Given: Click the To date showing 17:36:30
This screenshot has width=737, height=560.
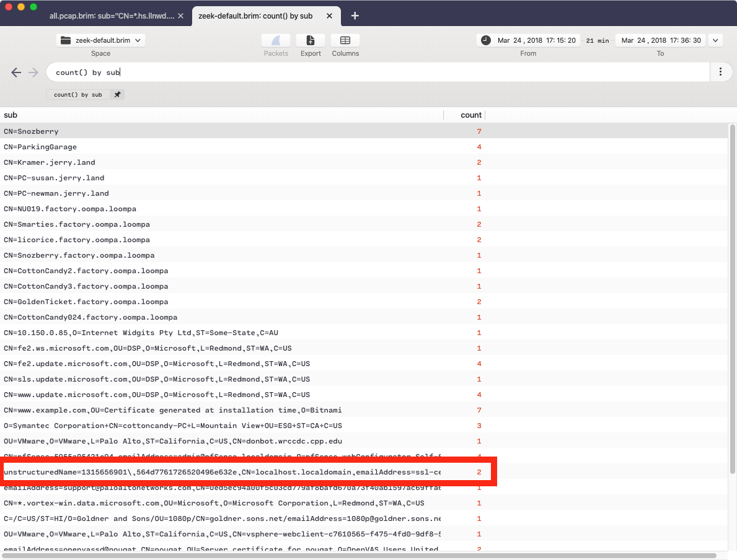Looking at the screenshot, I should 685,40.
